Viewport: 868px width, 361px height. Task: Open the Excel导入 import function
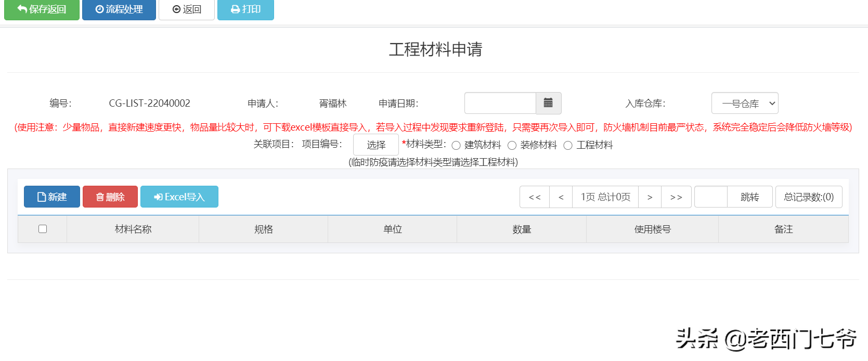(x=179, y=197)
